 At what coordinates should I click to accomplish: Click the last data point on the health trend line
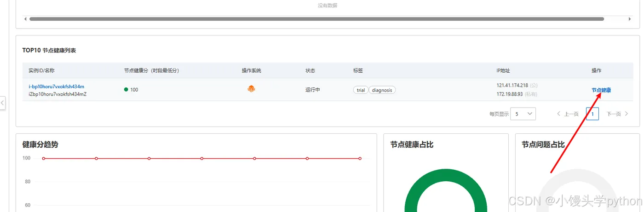pyautogui.click(x=360, y=158)
